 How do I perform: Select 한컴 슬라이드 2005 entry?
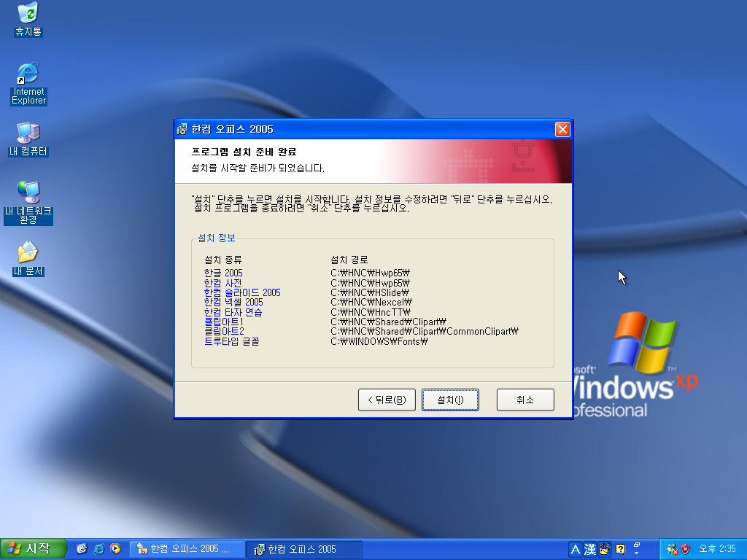(242, 292)
